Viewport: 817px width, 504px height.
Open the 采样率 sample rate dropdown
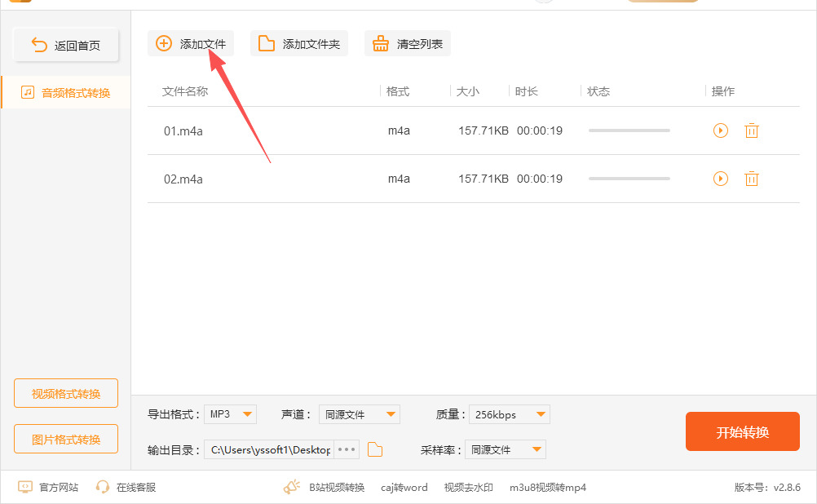[506, 449]
